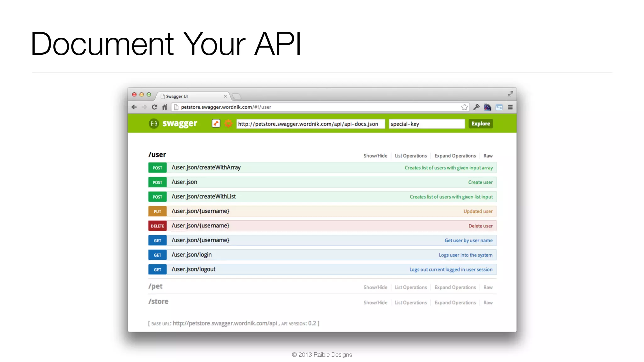
Task: Click 'Get user by user name'
Action: 469,240
